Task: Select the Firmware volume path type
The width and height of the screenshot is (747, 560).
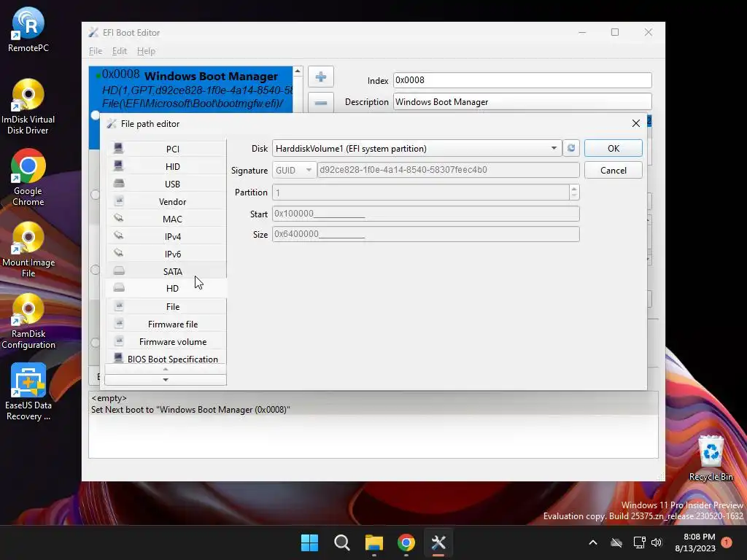Action: 166,342
